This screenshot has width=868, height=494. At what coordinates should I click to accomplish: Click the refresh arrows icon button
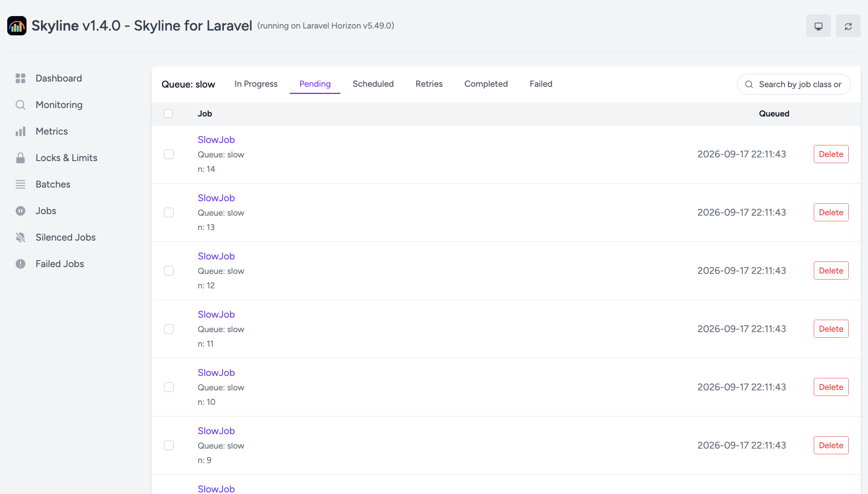coord(848,26)
